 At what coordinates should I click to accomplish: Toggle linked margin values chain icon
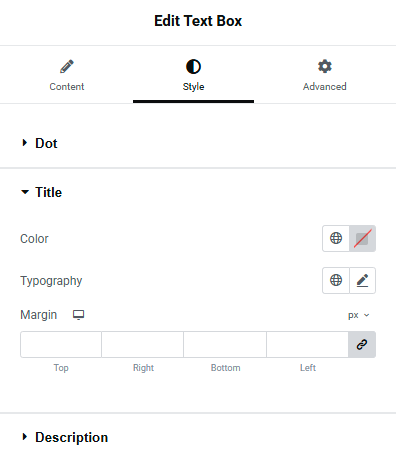click(362, 344)
